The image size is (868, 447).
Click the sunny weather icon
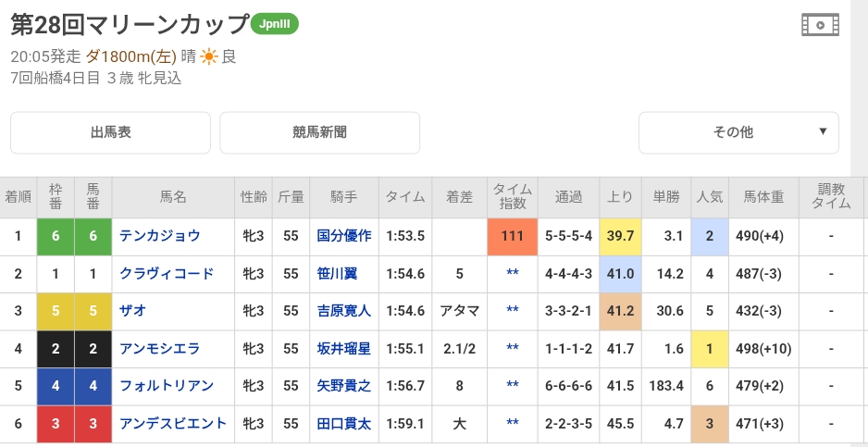click(x=209, y=56)
